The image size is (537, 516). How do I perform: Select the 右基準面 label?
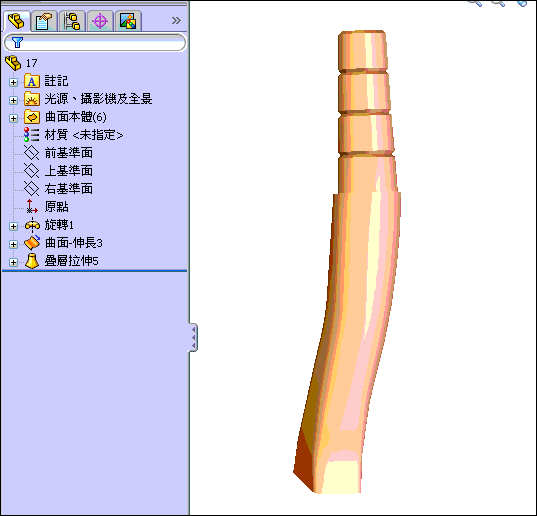pos(69,189)
